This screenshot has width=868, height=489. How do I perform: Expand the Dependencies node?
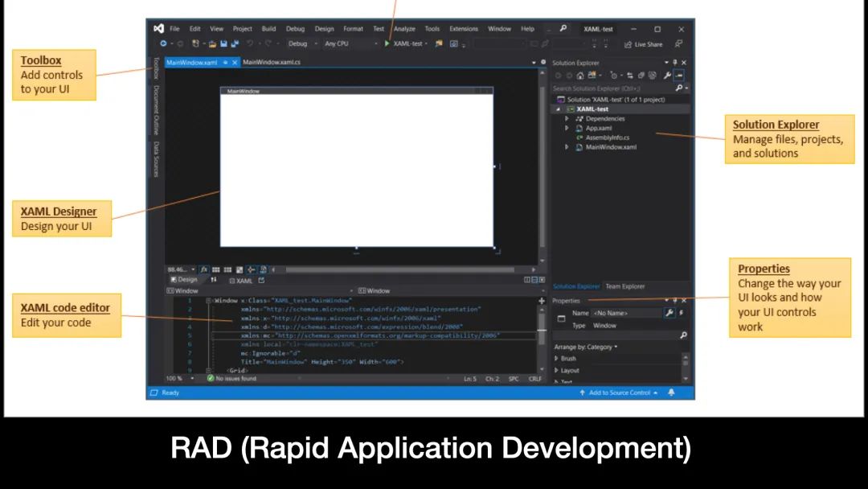point(567,118)
